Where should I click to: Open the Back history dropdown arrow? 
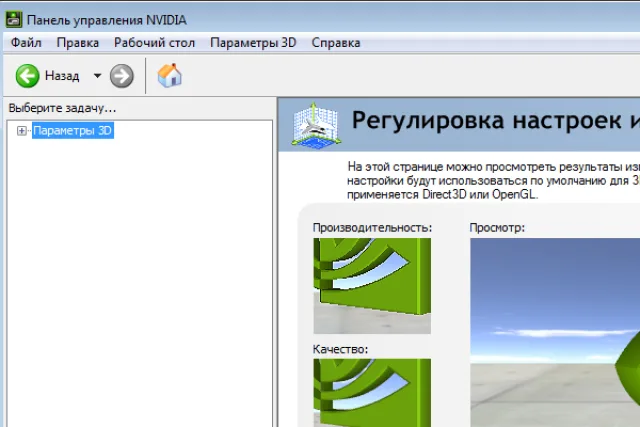coord(97,76)
